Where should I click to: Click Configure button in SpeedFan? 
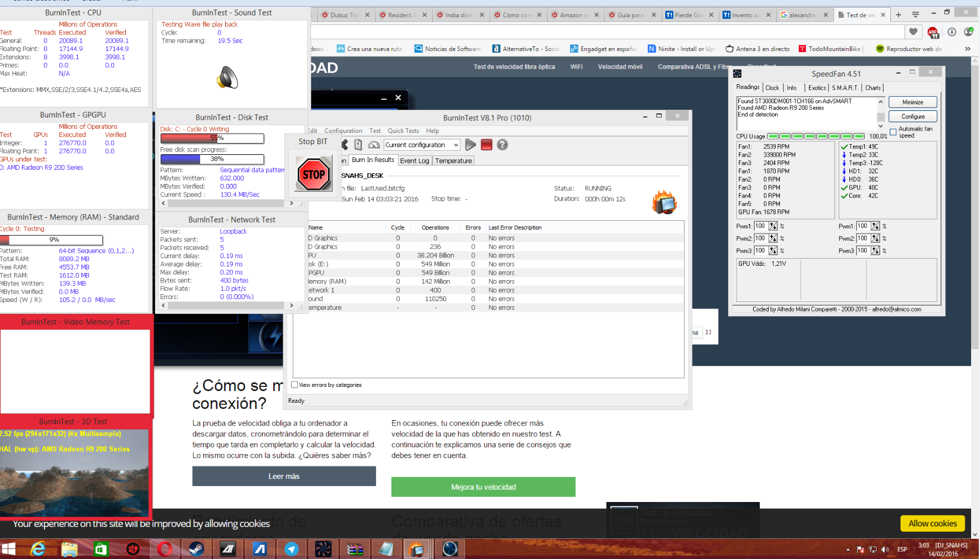click(x=913, y=116)
